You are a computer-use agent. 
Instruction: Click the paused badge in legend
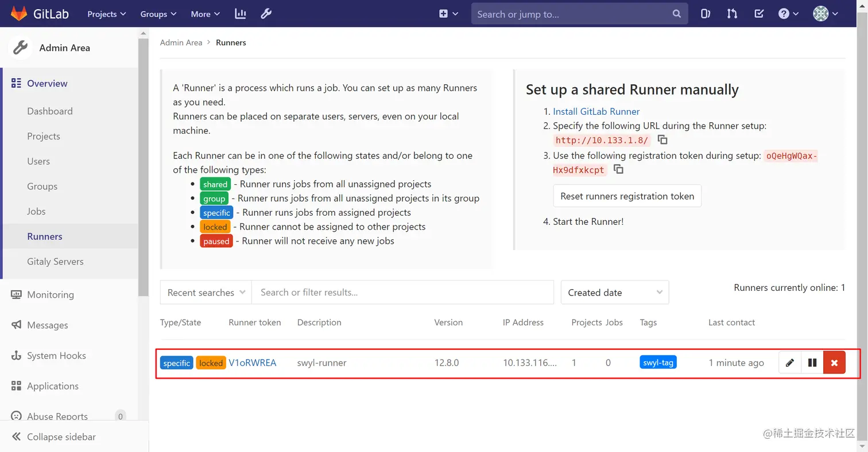(x=216, y=241)
